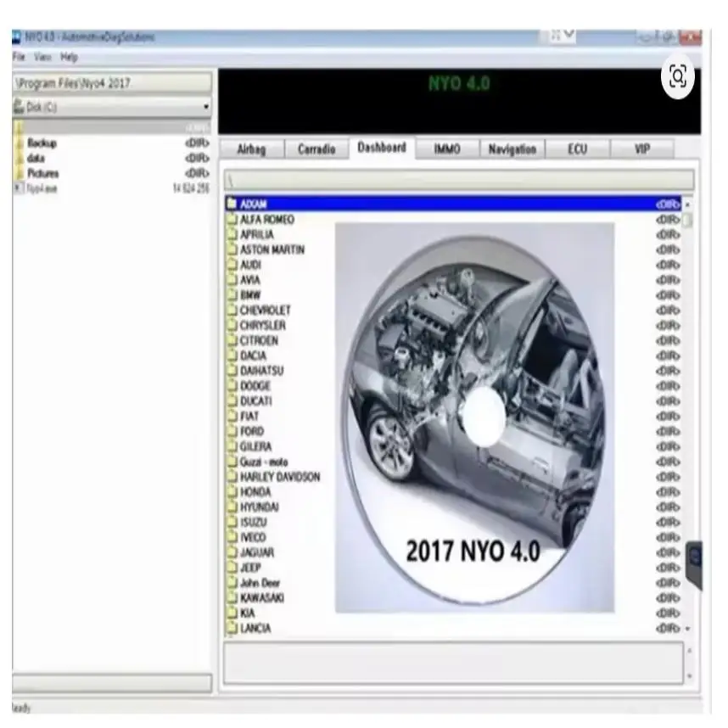This screenshot has height=728, width=728.
Task: Select the Backup folder icon
Action: click(x=20, y=143)
